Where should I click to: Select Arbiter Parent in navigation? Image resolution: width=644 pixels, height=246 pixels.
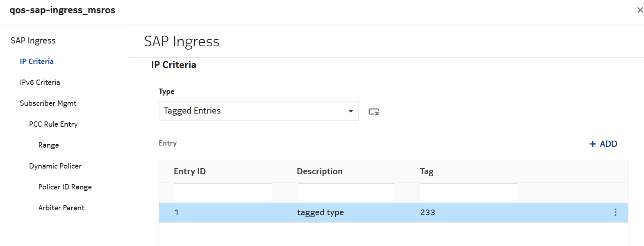(x=61, y=208)
